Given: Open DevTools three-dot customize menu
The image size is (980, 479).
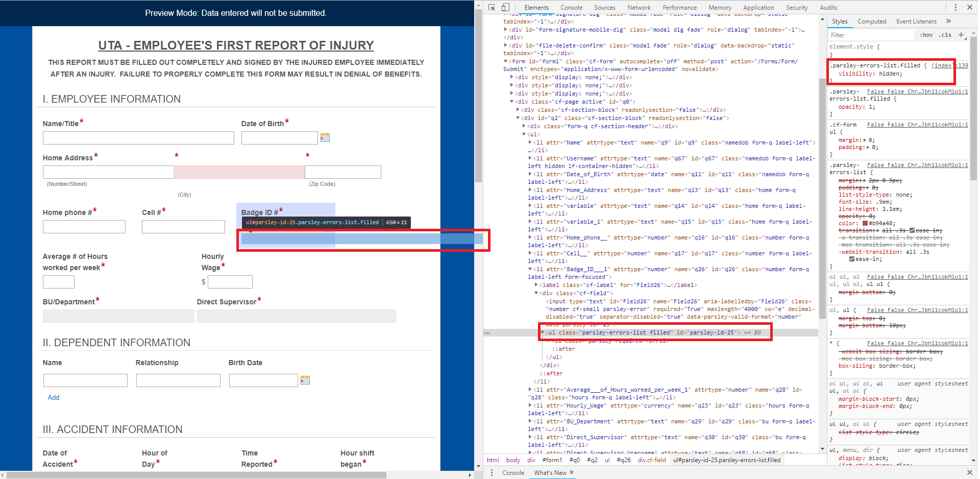Looking at the screenshot, I should [955, 7].
